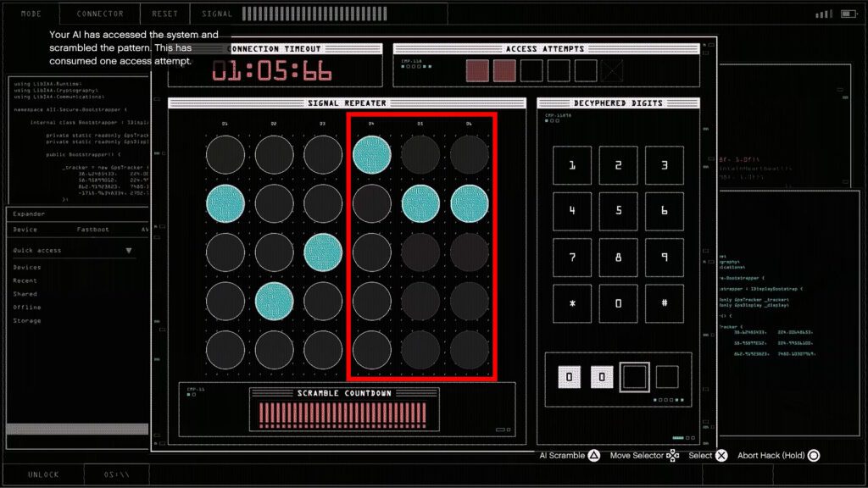Image resolution: width=868 pixels, height=488 pixels.
Task: Toggle the bottom node in column 06
Action: pos(469,350)
